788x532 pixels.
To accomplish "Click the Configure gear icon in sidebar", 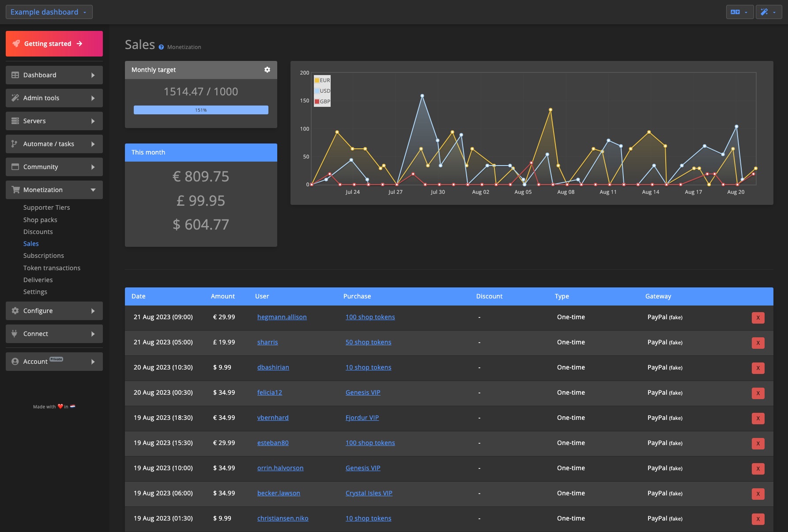I will [15, 311].
